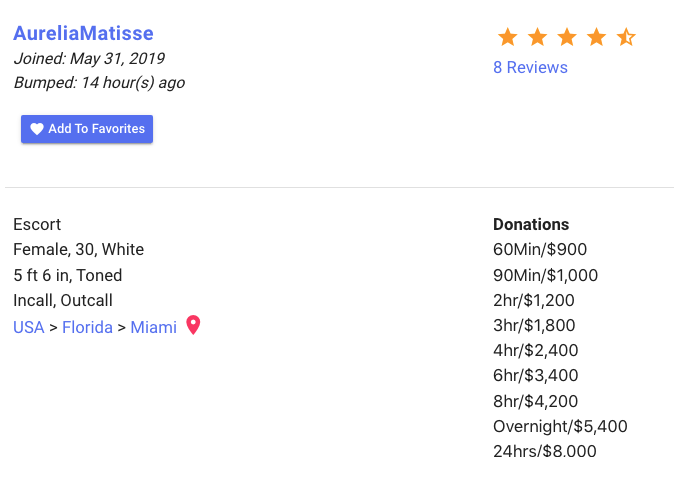674x478 pixels.
Task: Click the third orange rating star
Action: tap(567, 37)
